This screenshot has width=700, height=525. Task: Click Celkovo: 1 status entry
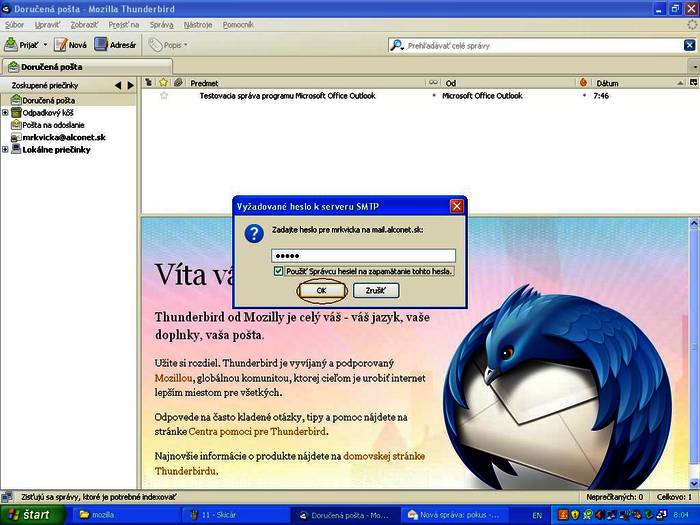click(674, 497)
